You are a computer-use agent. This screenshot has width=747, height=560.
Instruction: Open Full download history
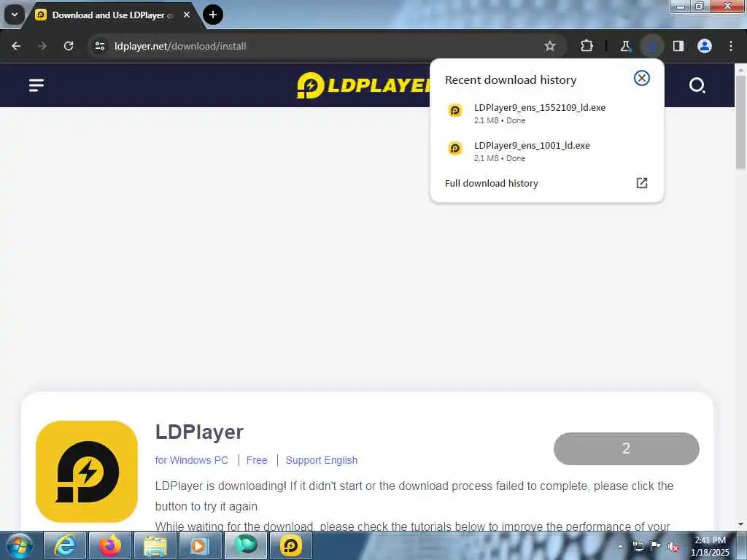pyautogui.click(x=546, y=183)
